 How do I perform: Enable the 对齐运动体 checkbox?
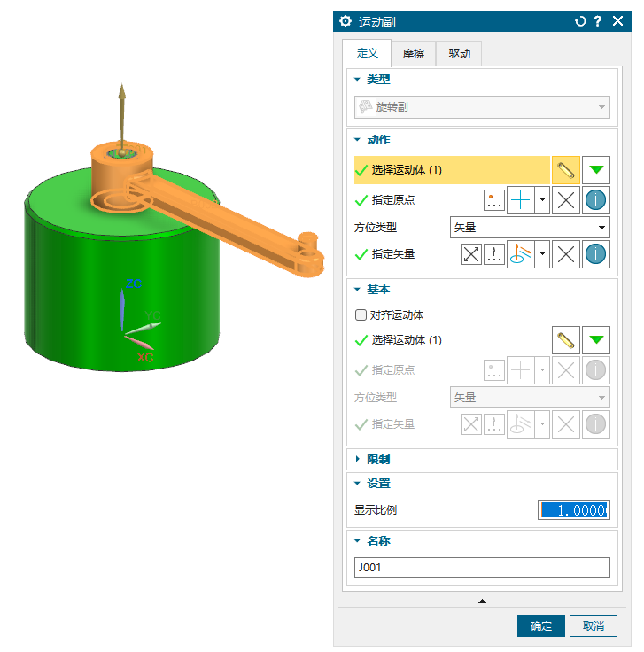361,314
